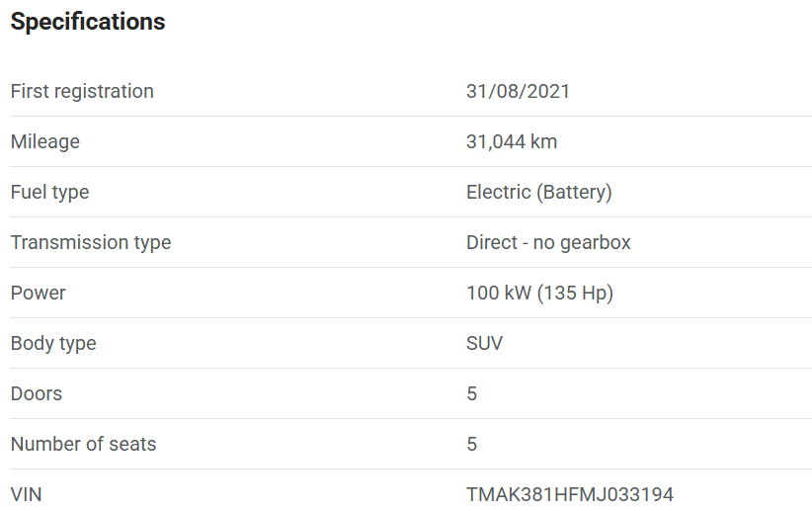Select the Mileage label

pyautogui.click(x=45, y=141)
